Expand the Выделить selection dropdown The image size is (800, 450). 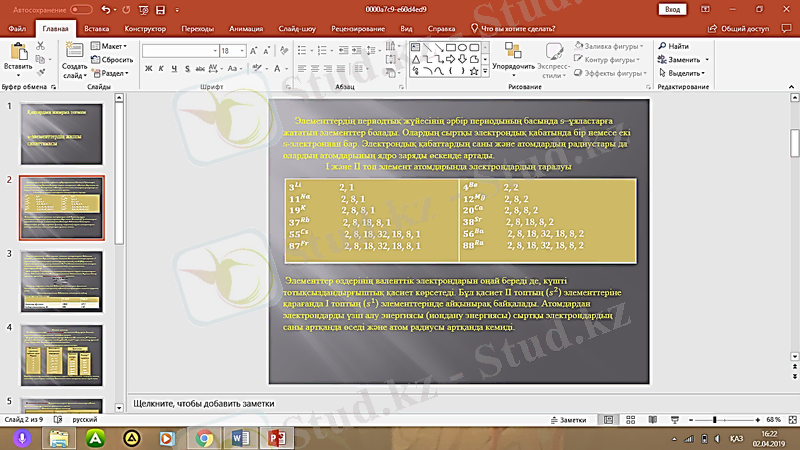pyautogui.click(x=684, y=73)
